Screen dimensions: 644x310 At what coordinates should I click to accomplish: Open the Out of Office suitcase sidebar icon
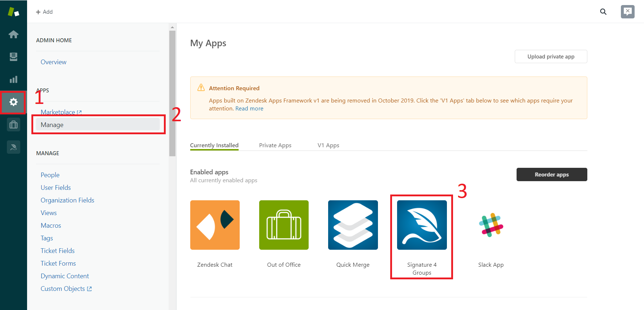13,125
